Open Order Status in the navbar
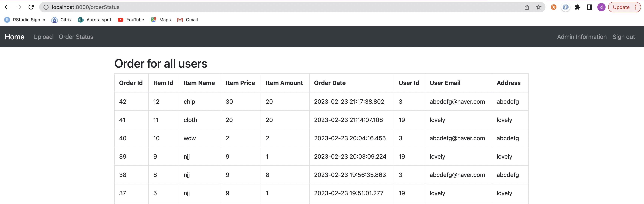The width and height of the screenshot is (644, 204). (76, 37)
